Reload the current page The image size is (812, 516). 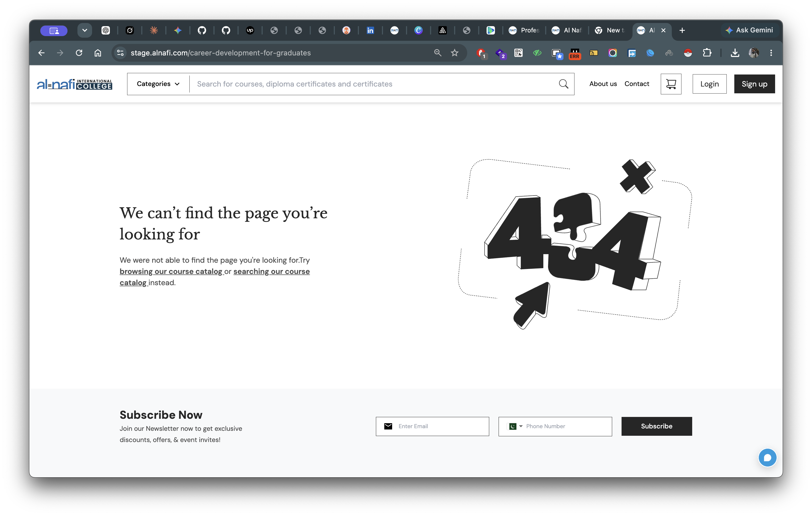tap(79, 53)
